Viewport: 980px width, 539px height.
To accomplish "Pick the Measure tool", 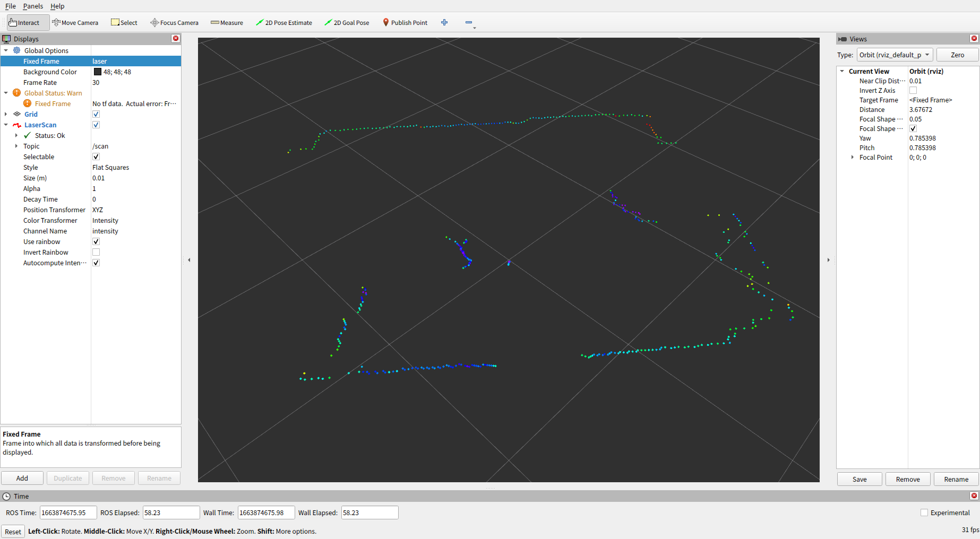I will click(x=227, y=23).
